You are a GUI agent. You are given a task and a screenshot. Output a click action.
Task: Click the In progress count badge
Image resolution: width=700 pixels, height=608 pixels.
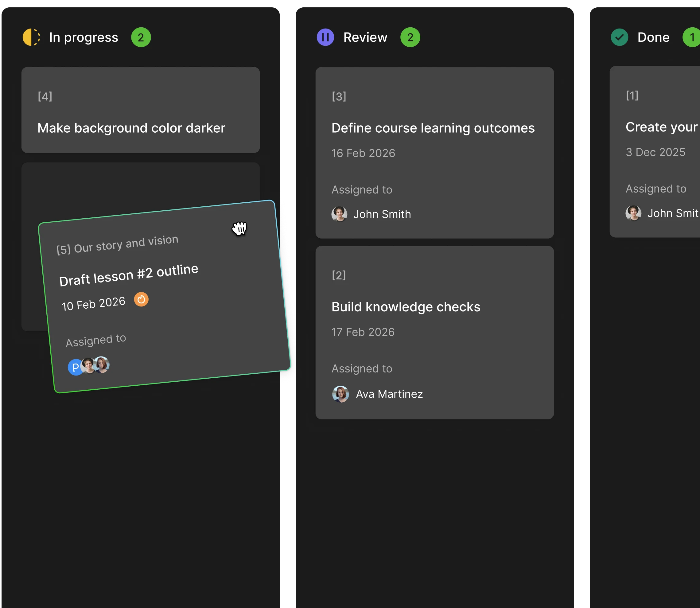click(141, 37)
